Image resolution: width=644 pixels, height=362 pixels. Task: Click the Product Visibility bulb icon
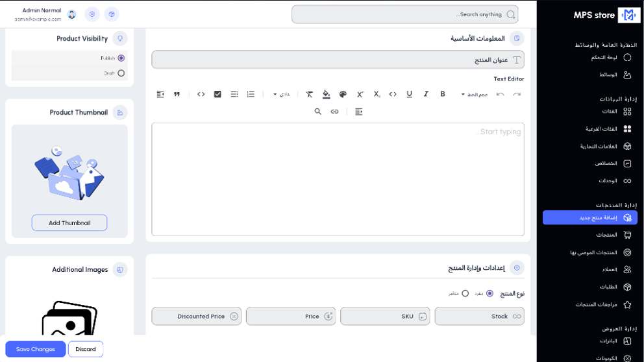120,38
